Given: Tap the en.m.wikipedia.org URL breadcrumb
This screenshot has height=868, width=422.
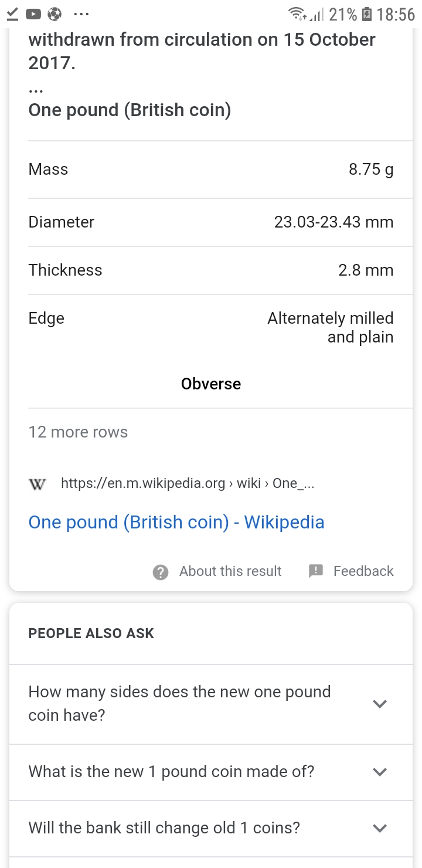Looking at the screenshot, I should pyautogui.click(x=188, y=483).
